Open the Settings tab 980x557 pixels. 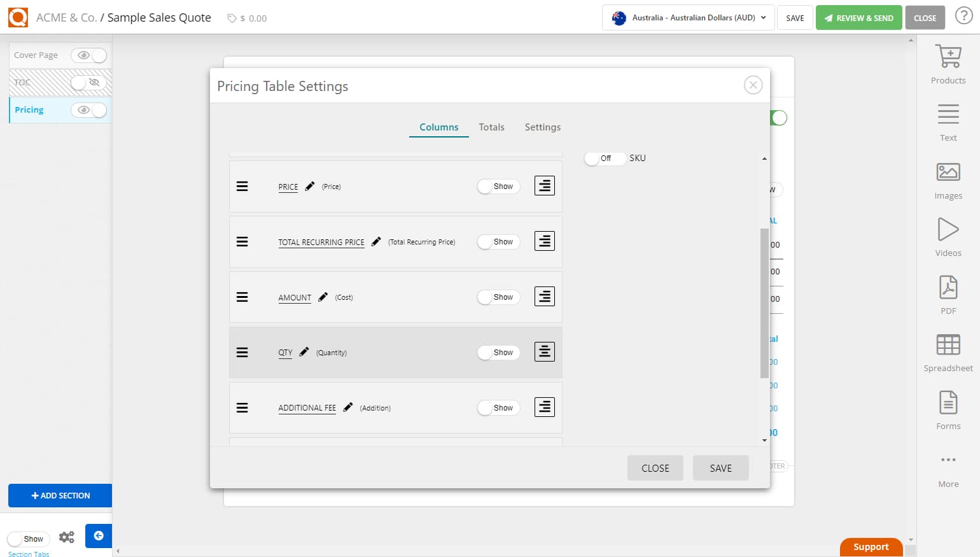[542, 127]
